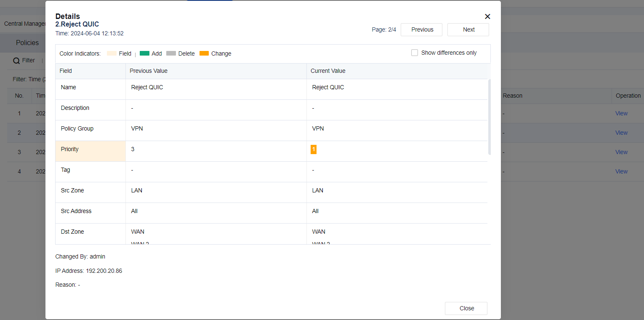Open the View link for row 1
Image resolution: width=644 pixels, height=320 pixels.
pos(621,113)
